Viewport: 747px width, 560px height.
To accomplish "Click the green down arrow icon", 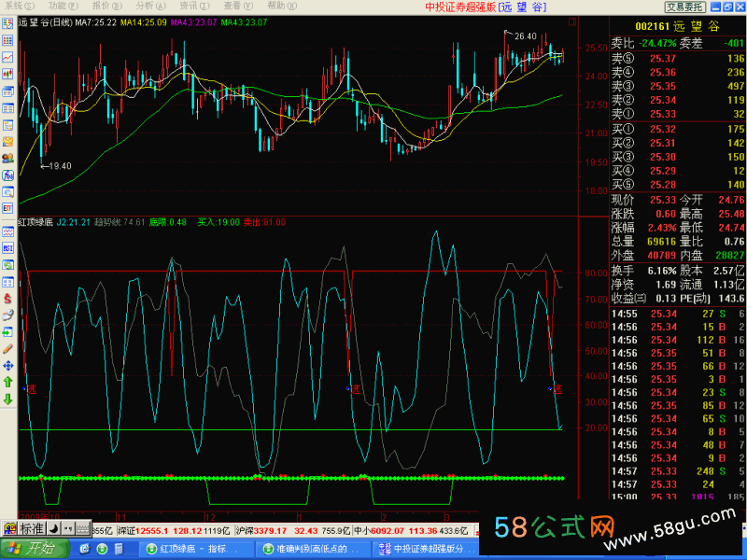I will 7,399.
